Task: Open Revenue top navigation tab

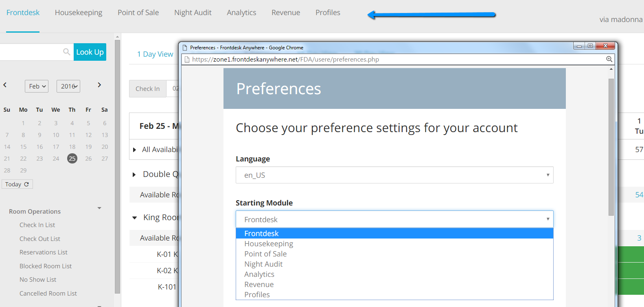Action: click(286, 13)
